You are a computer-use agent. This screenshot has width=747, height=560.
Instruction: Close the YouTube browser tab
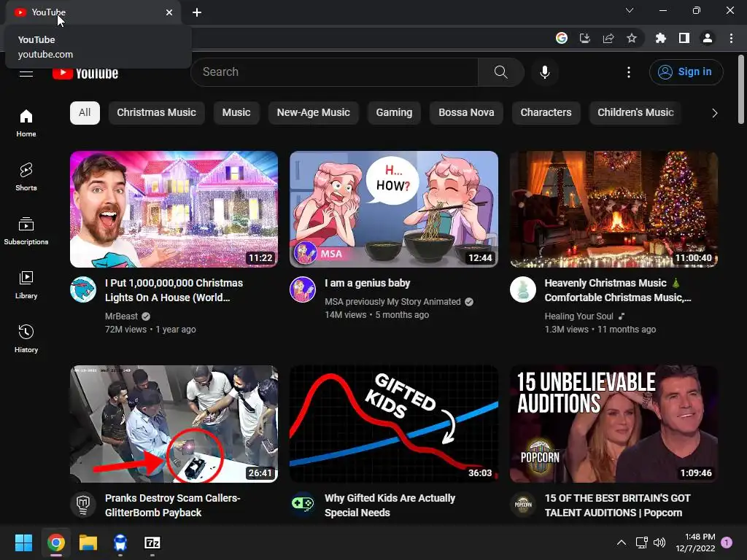pyautogui.click(x=169, y=12)
